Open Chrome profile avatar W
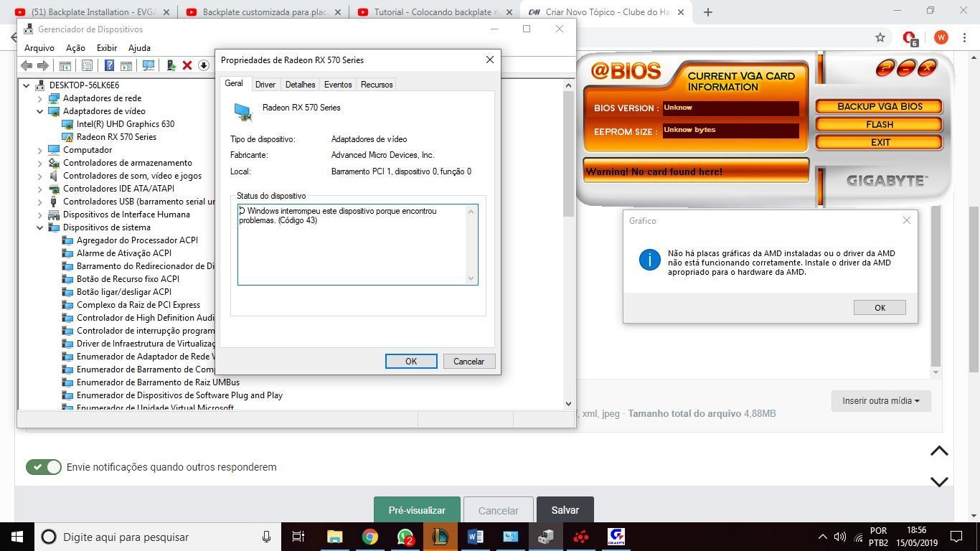The image size is (980, 551). pyautogui.click(x=941, y=37)
